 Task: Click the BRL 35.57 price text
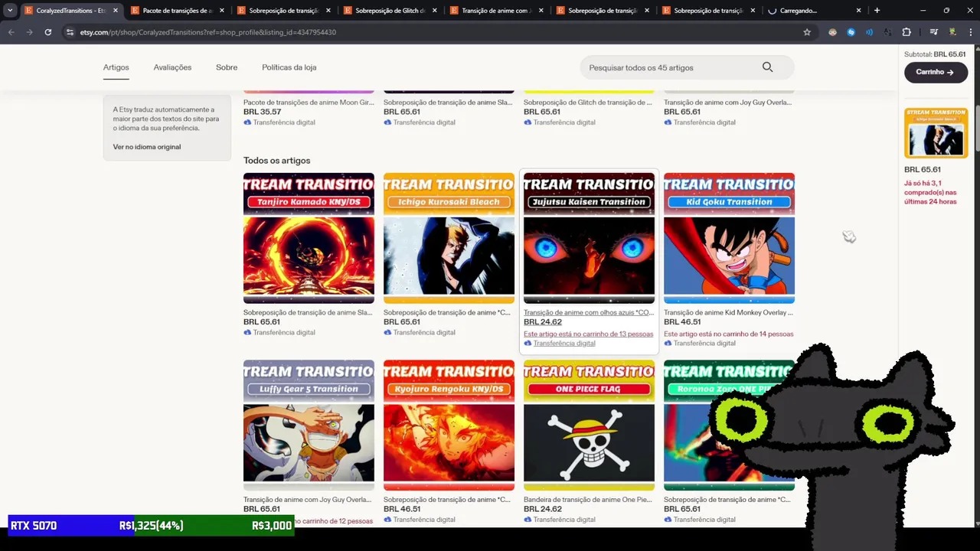(263, 112)
